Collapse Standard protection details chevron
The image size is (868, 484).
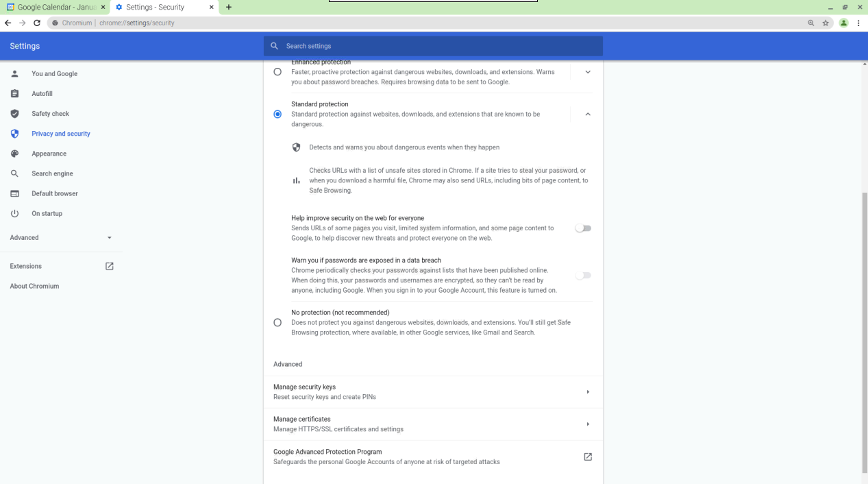588,114
